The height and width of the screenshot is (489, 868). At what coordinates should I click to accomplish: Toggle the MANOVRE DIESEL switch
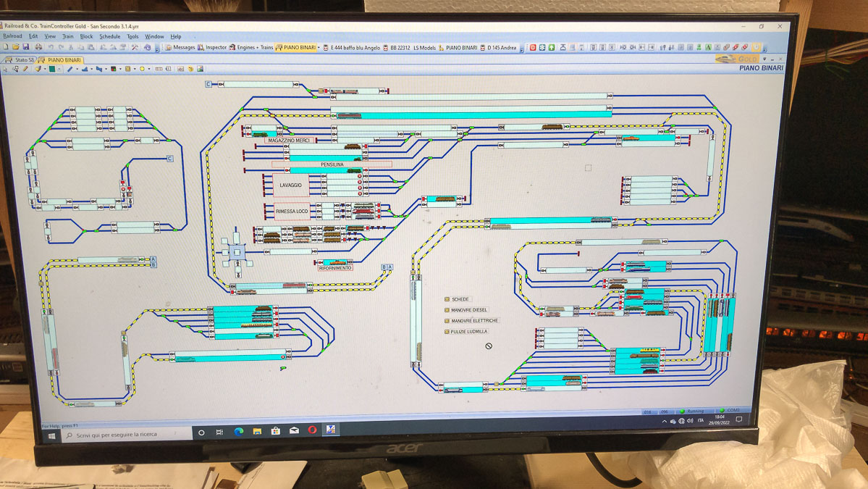coord(447,310)
